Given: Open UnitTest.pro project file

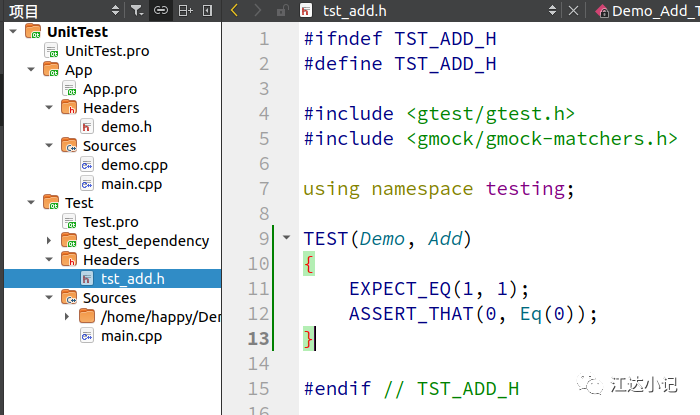Looking at the screenshot, I should click(x=107, y=51).
